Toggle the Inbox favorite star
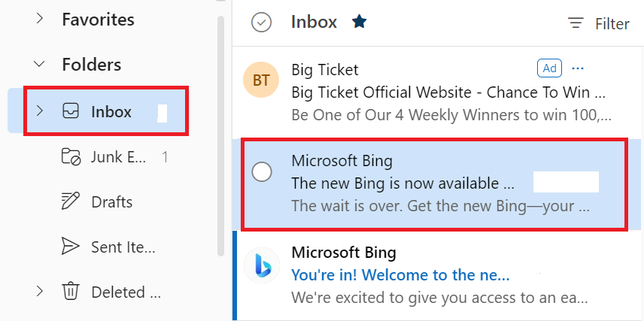Screen dimensions: 644x321 click(x=359, y=22)
